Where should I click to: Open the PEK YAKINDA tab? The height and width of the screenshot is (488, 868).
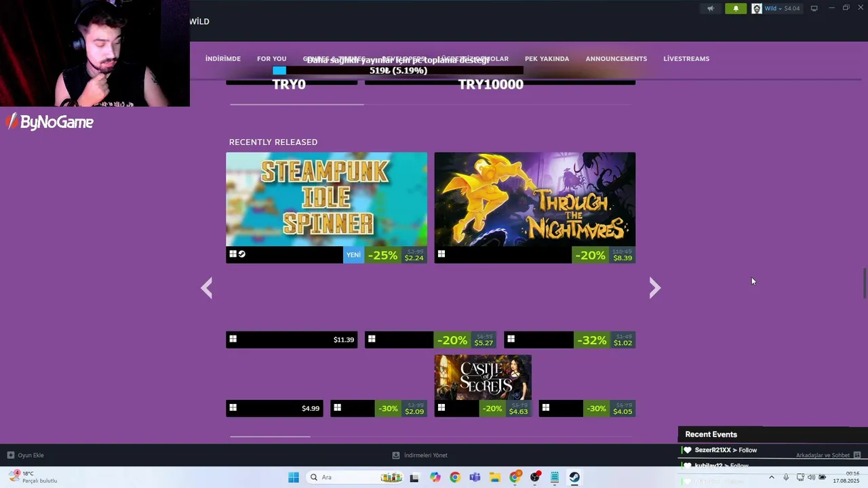click(x=547, y=59)
